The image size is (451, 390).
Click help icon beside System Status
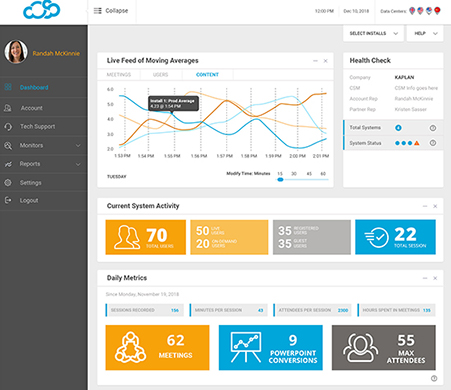[433, 143]
